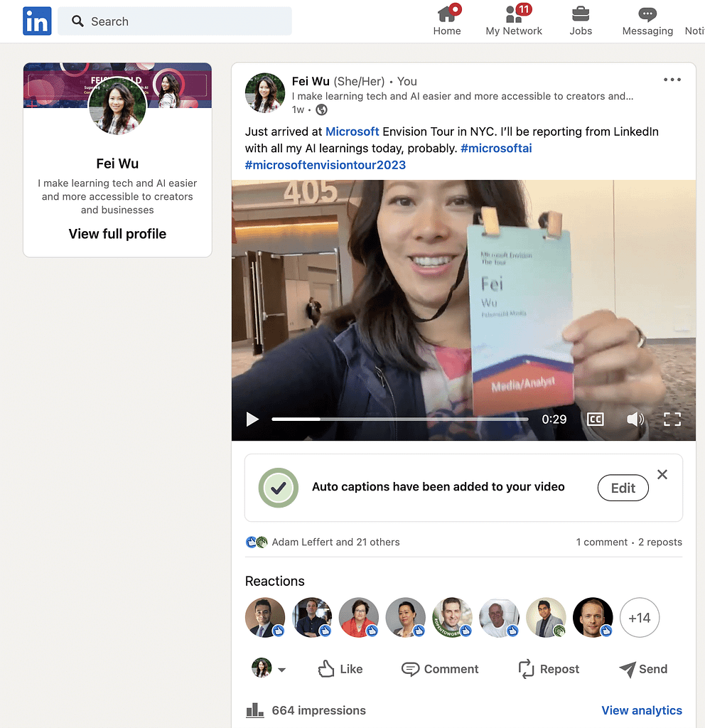Click View full profile
This screenshot has height=728, width=705.
[x=117, y=233]
